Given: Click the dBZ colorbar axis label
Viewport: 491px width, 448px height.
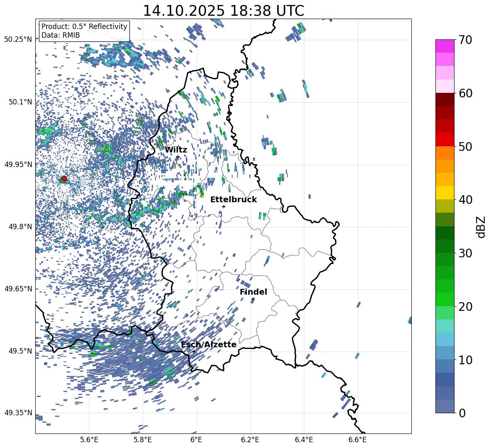Looking at the screenshot, I should tap(481, 227).
